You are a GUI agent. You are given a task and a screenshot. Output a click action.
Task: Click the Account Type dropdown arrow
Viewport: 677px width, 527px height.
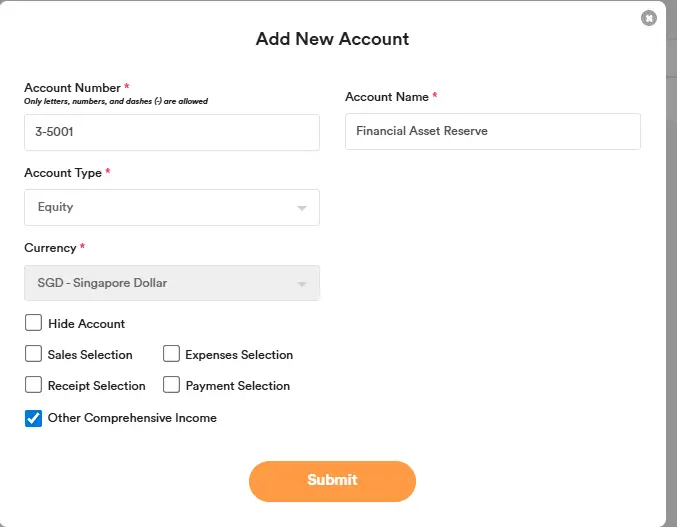(x=301, y=208)
